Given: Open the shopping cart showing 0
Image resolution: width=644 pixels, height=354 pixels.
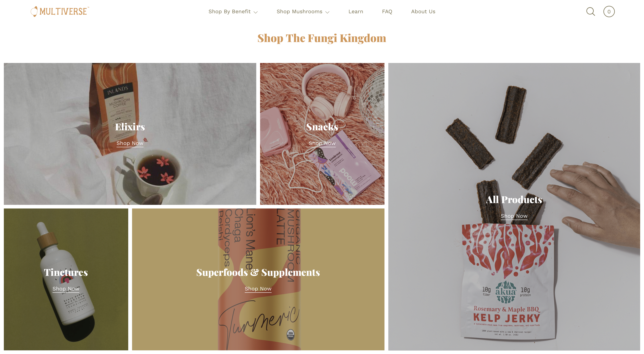Looking at the screenshot, I should [x=609, y=12].
